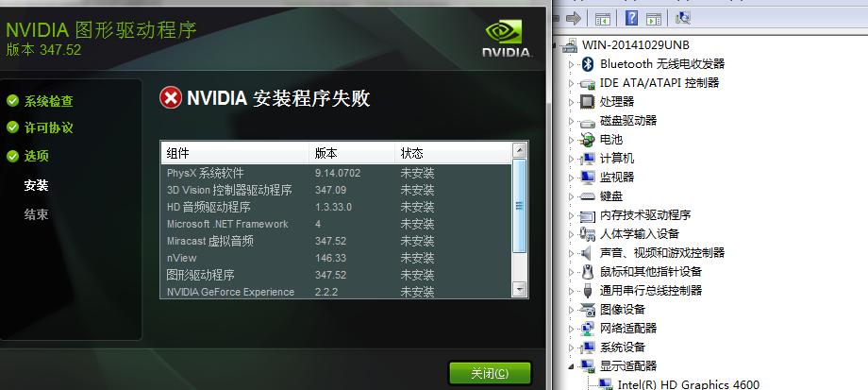Expand the IDE ATA/ATAPI 控制器 node
The width and height of the screenshot is (868, 390).
point(572,84)
